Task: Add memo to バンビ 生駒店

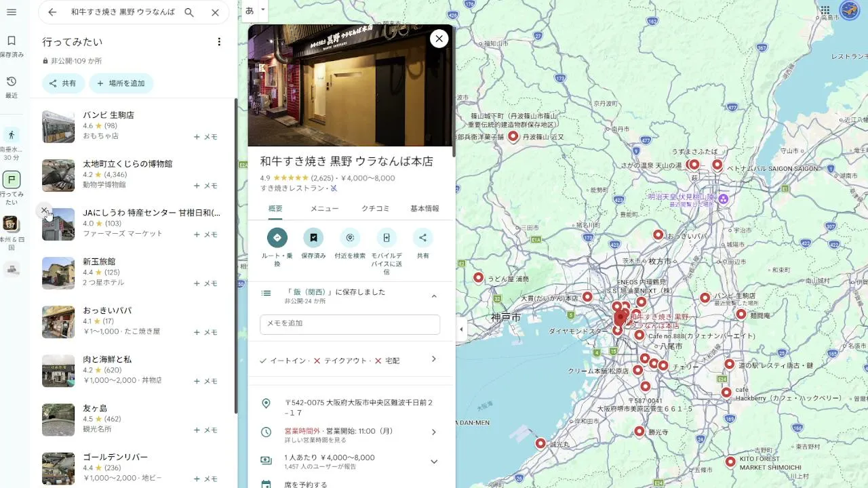Action: tap(206, 137)
